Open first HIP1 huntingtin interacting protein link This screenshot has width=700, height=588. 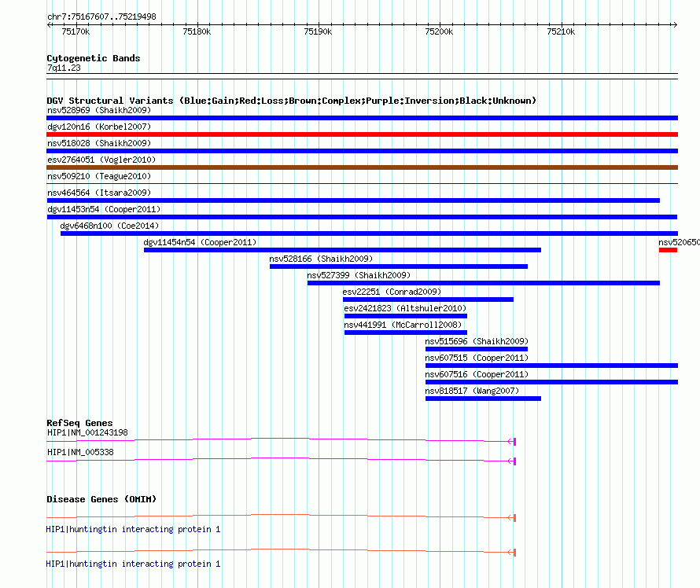click(133, 530)
